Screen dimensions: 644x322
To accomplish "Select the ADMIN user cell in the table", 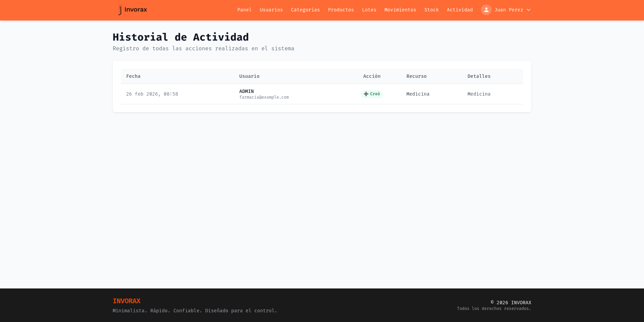I will pyautogui.click(x=246, y=91).
